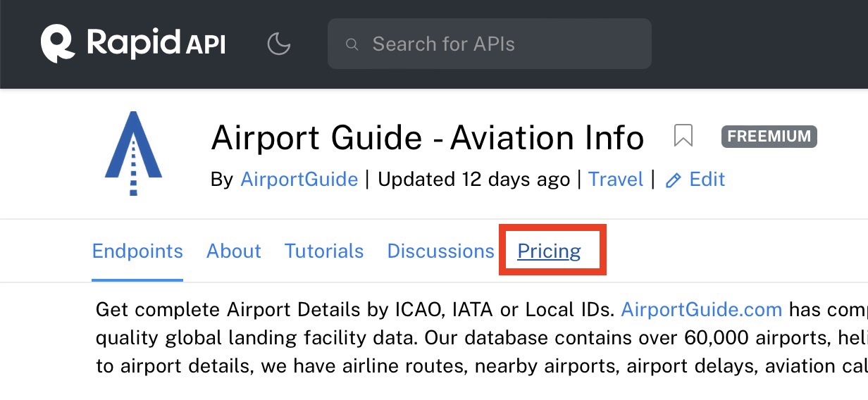Viewport: 868px width, 400px height.
Task: Click the FREEMIUM badge
Action: click(x=769, y=136)
